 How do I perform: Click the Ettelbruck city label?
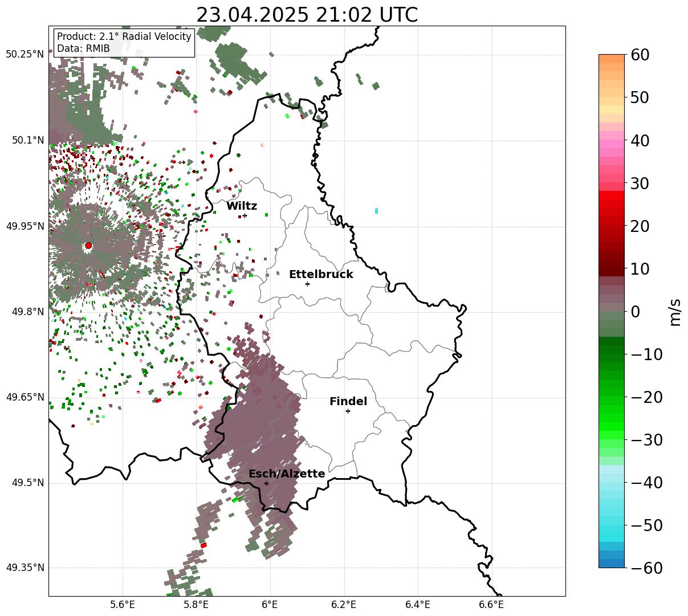321,274
